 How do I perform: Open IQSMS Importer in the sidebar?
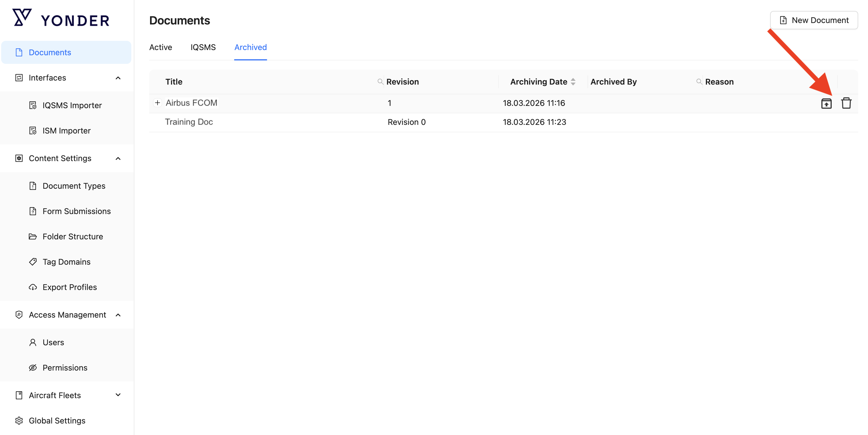(x=72, y=105)
